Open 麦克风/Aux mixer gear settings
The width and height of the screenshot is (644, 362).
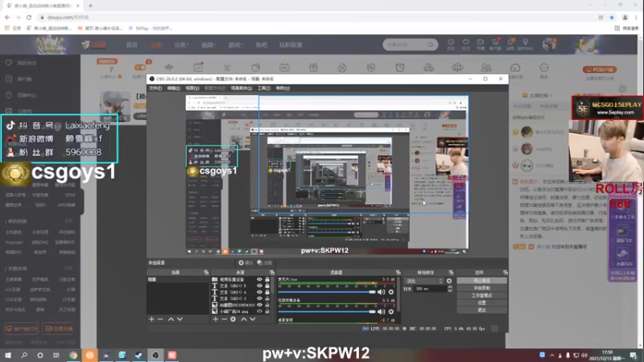tap(391, 292)
